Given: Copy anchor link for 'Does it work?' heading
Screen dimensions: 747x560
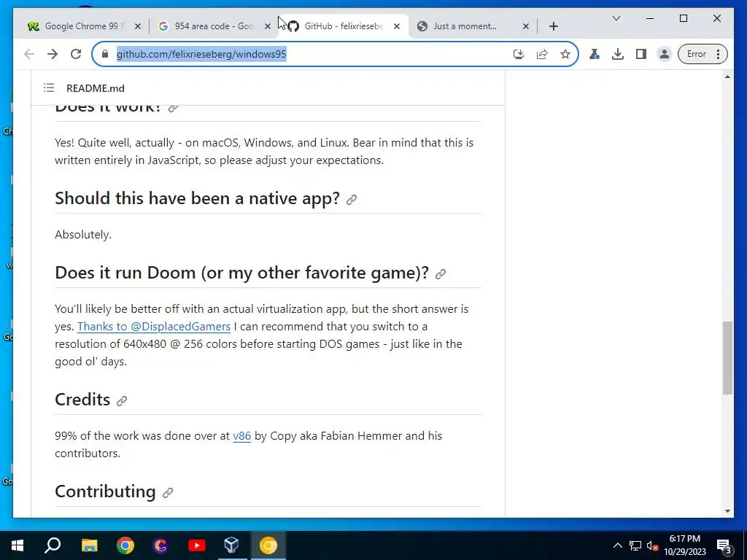Looking at the screenshot, I should [x=174, y=108].
